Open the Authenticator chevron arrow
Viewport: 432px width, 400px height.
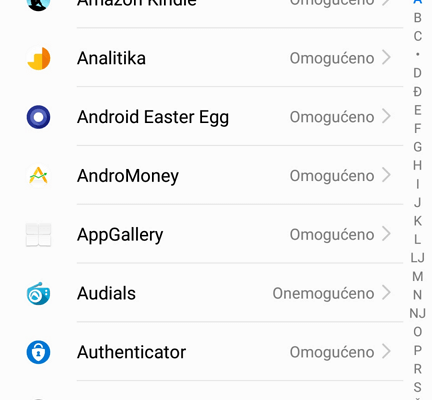tap(386, 351)
